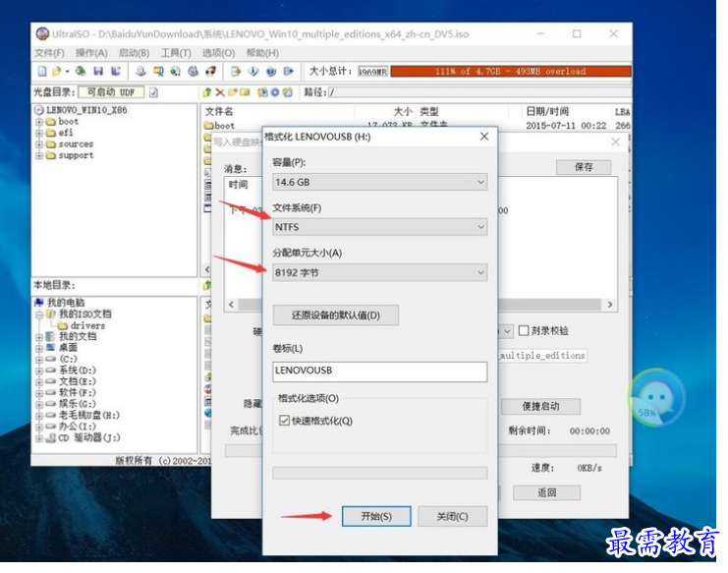
Task: Click the Information toolbar icon
Action: 253,71
